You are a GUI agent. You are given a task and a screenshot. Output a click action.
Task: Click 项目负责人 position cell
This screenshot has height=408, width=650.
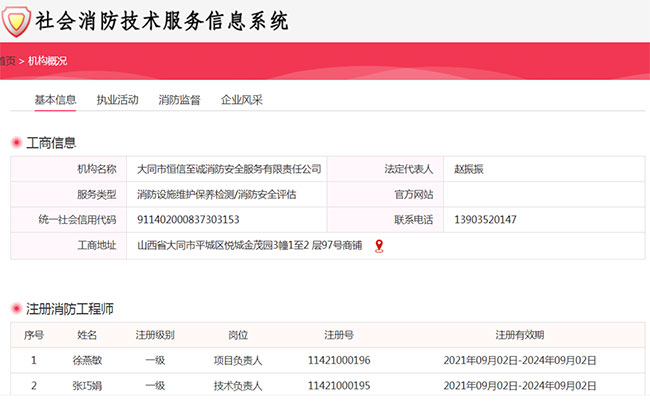tap(238, 360)
